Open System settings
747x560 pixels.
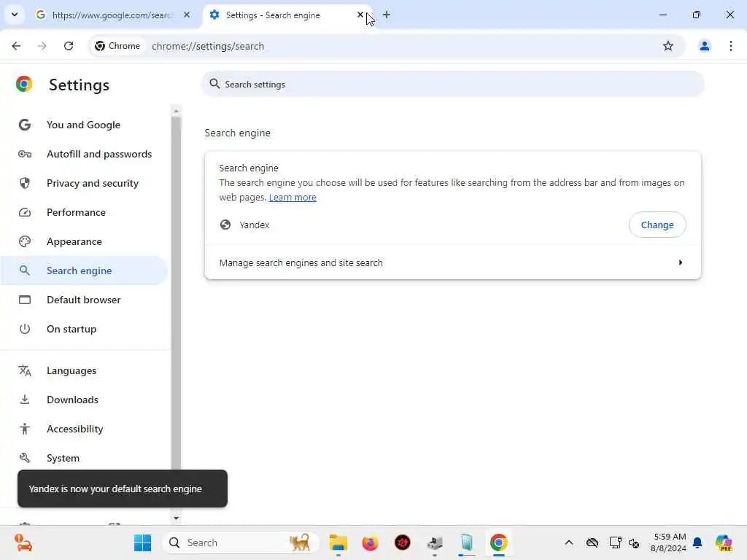[83, 458]
